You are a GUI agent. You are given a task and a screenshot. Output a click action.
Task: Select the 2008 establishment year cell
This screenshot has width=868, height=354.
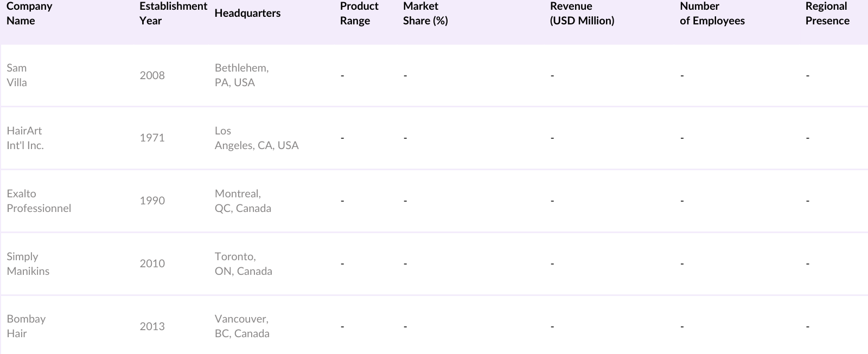point(152,75)
